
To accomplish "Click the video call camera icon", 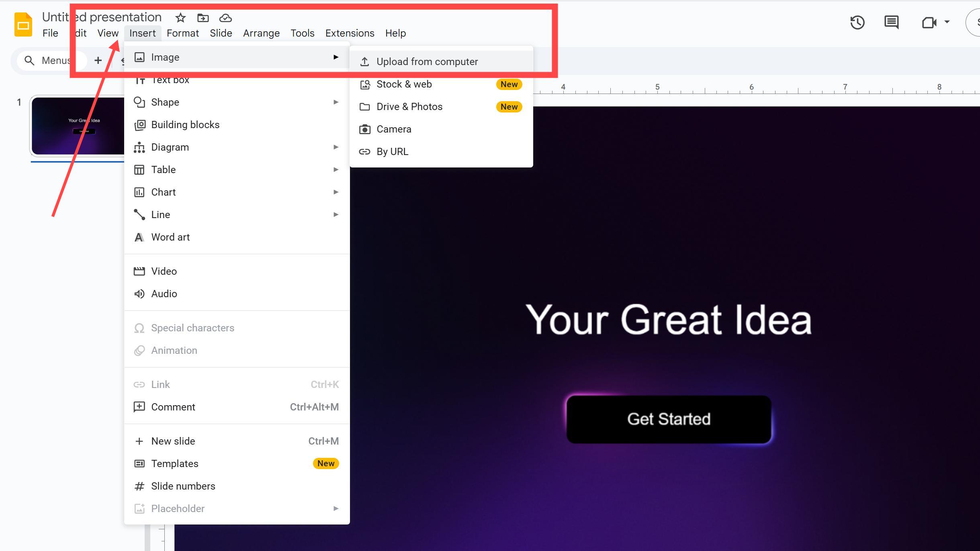I will (x=929, y=22).
